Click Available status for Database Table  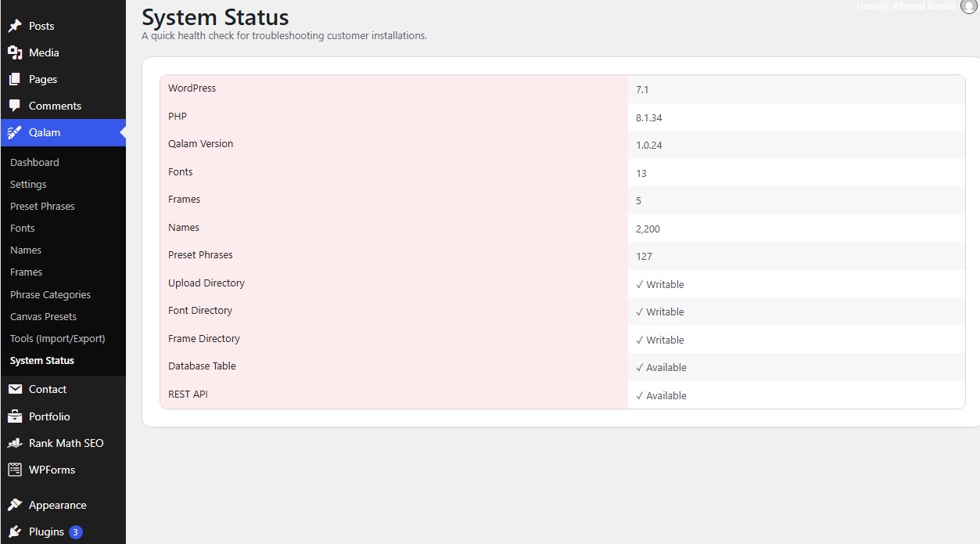click(662, 368)
